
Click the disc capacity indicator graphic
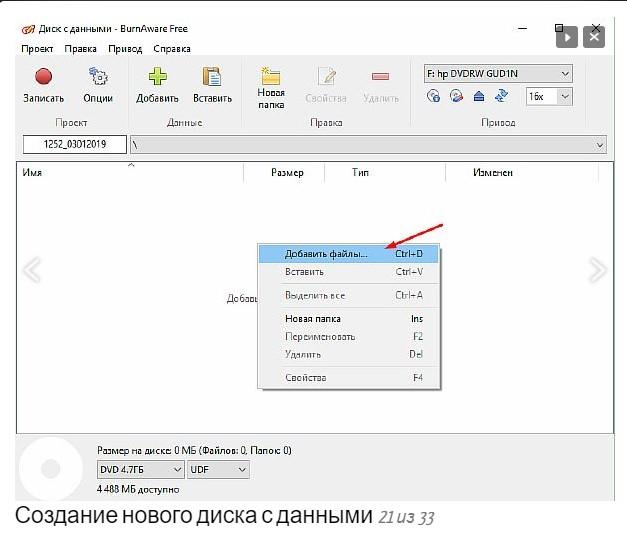click(x=51, y=468)
